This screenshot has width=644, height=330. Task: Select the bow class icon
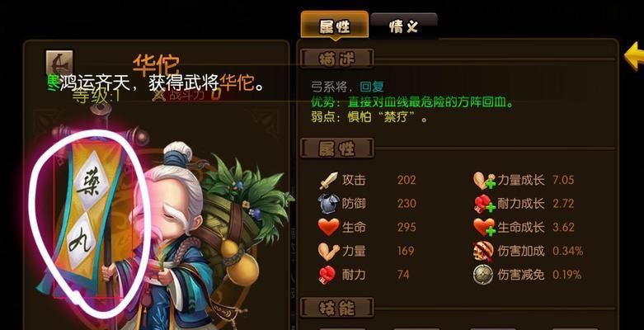[59, 63]
